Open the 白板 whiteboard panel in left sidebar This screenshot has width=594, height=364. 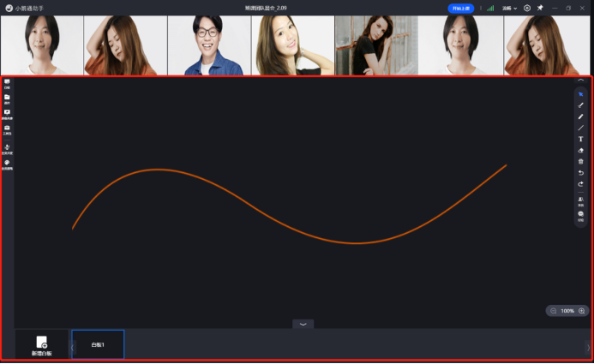(x=7, y=84)
